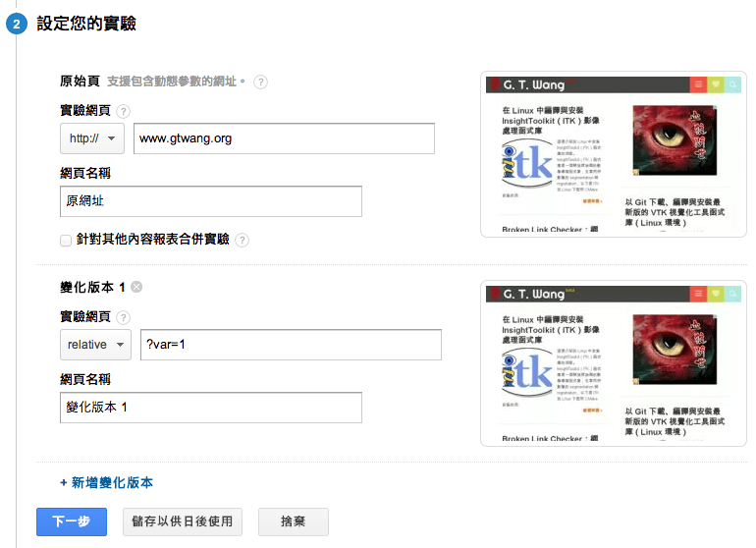Remove 變化版本 1 with the x icon
The image size is (756, 548).
[136, 287]
